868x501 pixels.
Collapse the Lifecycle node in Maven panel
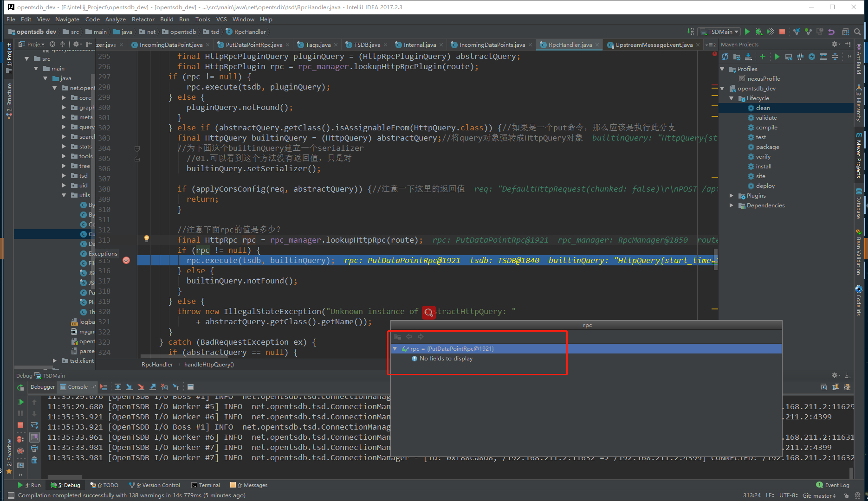(x=732, y=98)
